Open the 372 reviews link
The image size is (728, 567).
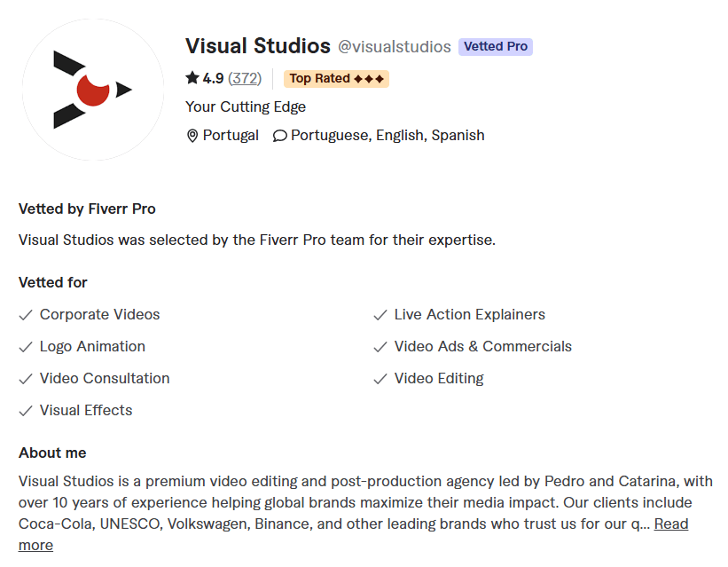tap(245, 78)
